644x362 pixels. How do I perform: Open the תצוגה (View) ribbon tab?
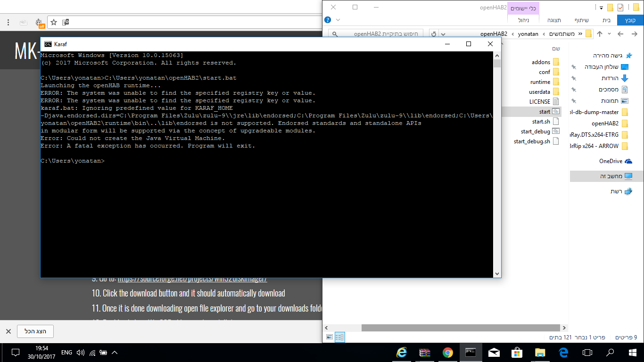[x=554, y=20]
